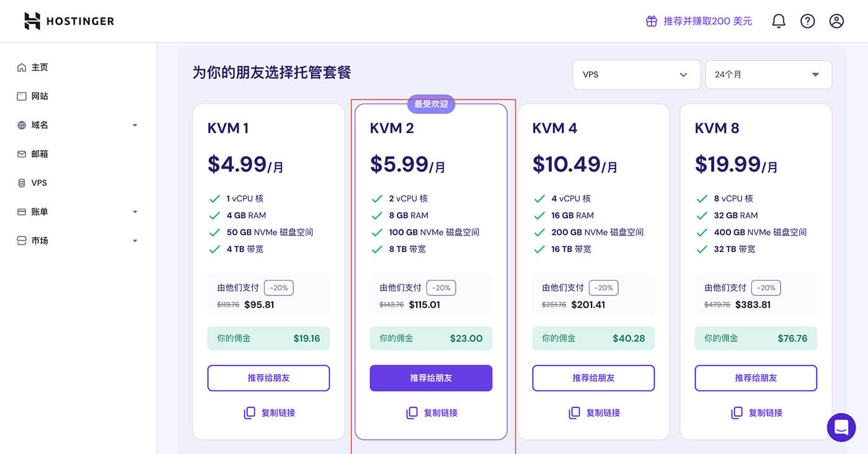
Task: Click the $76.76 commission amount
Action: 792,338
